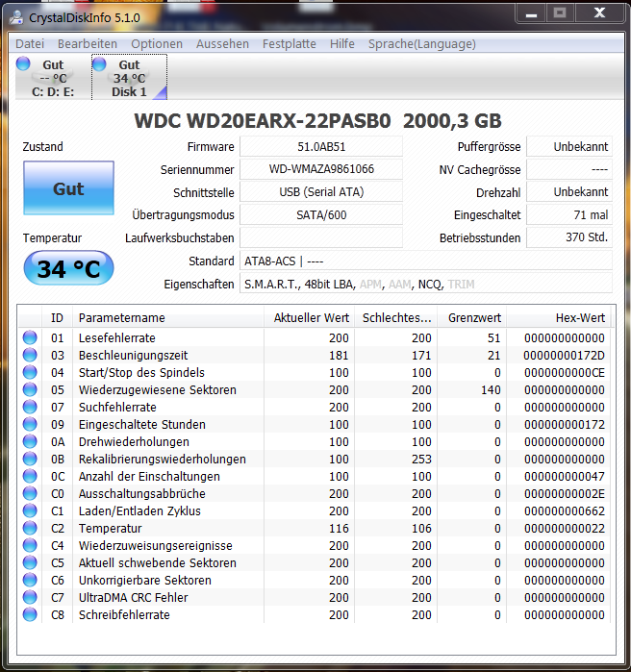Open the Aussehen menu
Image resolution: width=631 pixels, height=672 pixels.
pyautogui.click(x=222, y=43)
